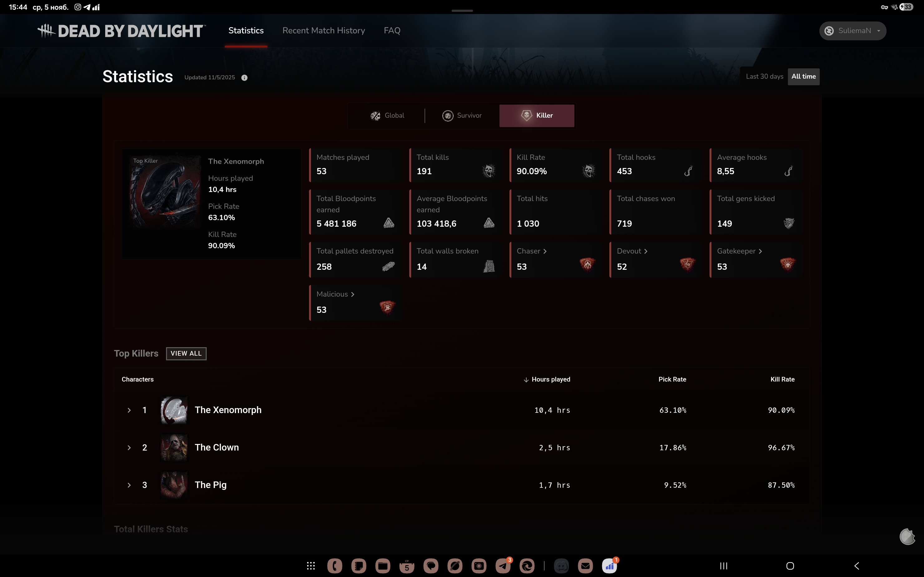This screenshot has height=577, width=924.
Task: Open the SuliemaN account dropdown
Action: [x=853, y=31]
